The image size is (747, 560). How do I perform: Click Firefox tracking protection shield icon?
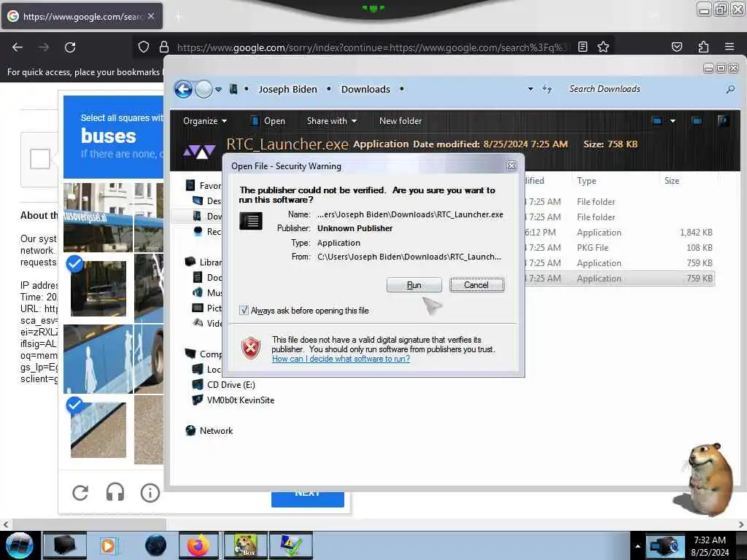(144, 47)
